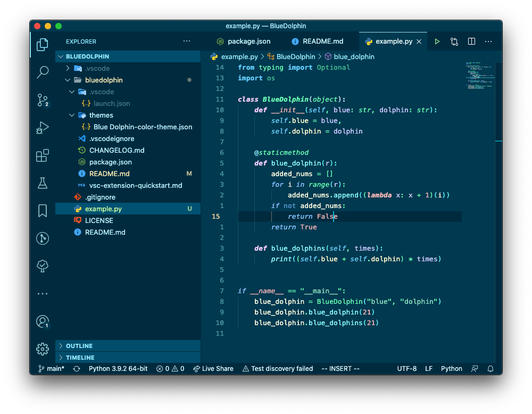Image resolution: width=532 pixels, height=414 pixels.
Task: Click the errors count indicator in status bar
Action: pos(163,369)
